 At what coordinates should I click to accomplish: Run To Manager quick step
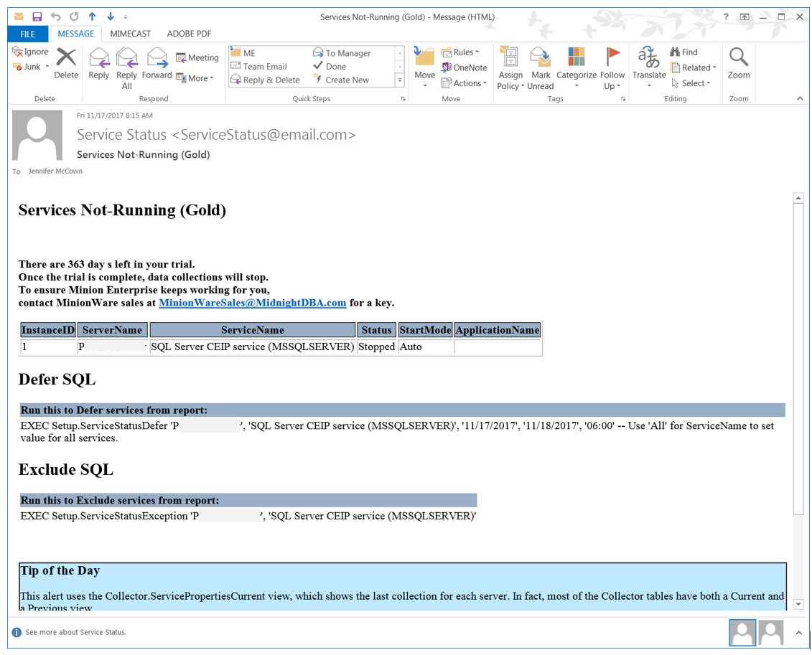point(342,53)
